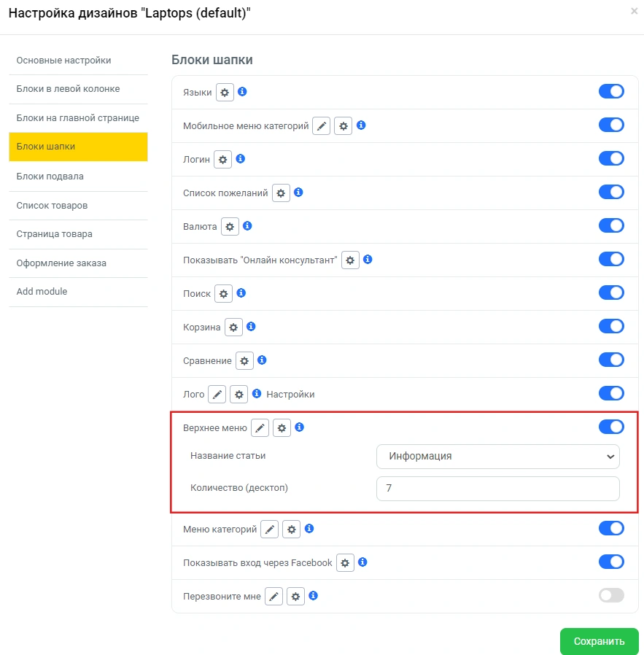Click pencil edit icon for Мобильное меню категорий
This screenshot has width=644, height=655.
coord(322,126)
